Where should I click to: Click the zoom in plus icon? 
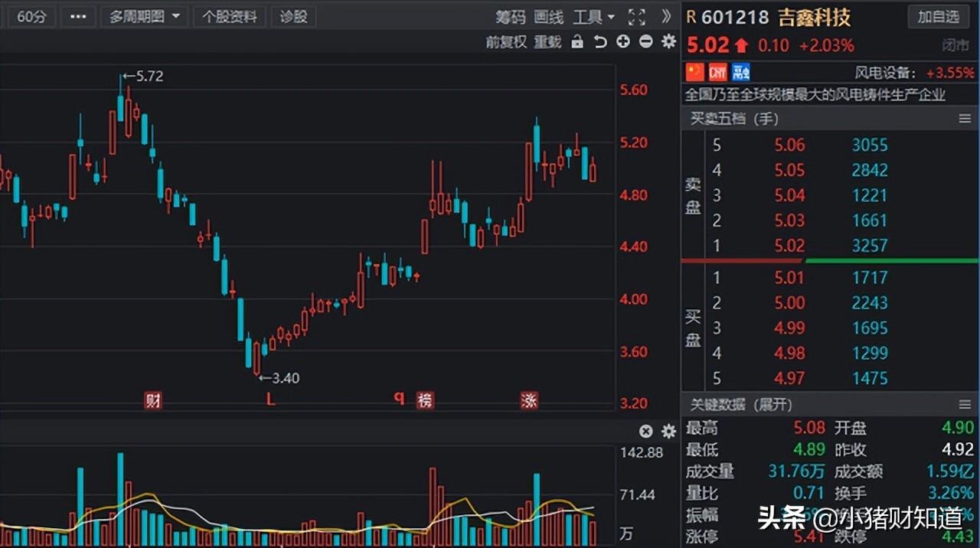623,42
